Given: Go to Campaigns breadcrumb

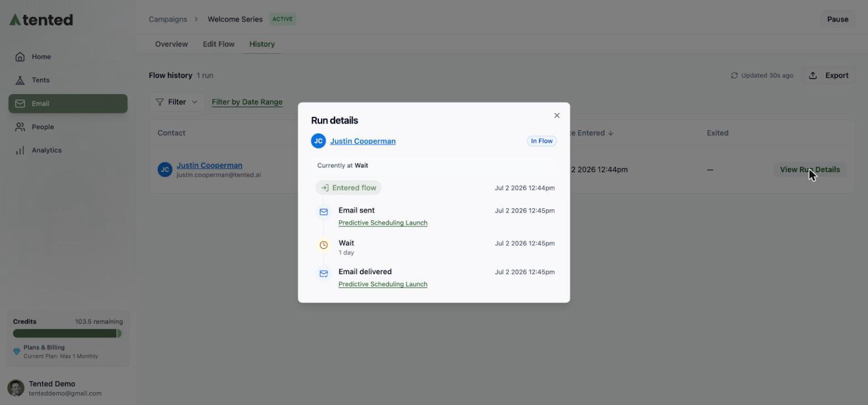Looking at the screenshot, I should [x=168, y=19].
